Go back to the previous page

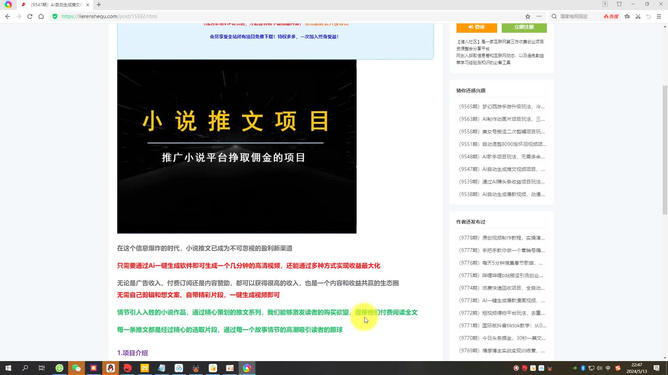tap(8, 16)
